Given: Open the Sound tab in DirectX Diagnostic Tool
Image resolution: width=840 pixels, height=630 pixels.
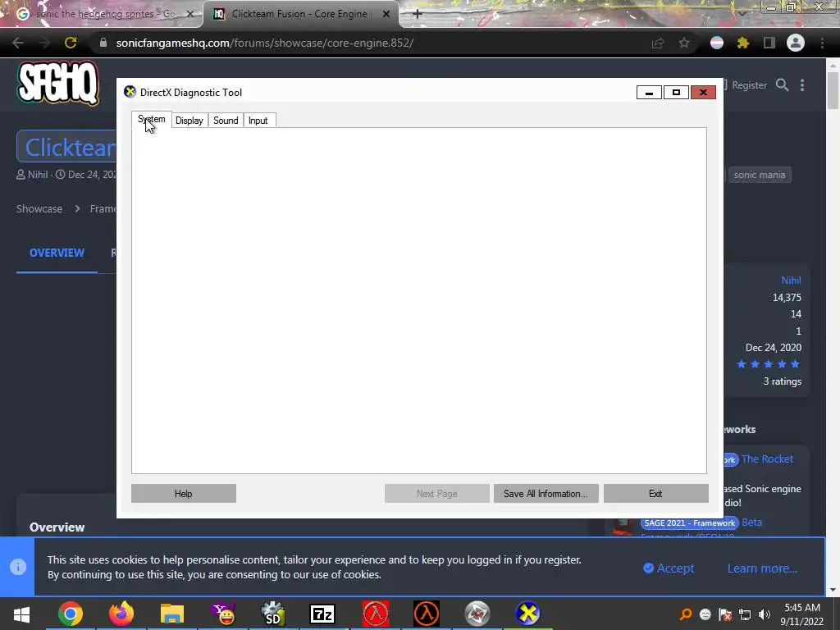Looking at the screenshot, I should click(x=226, y=121).
